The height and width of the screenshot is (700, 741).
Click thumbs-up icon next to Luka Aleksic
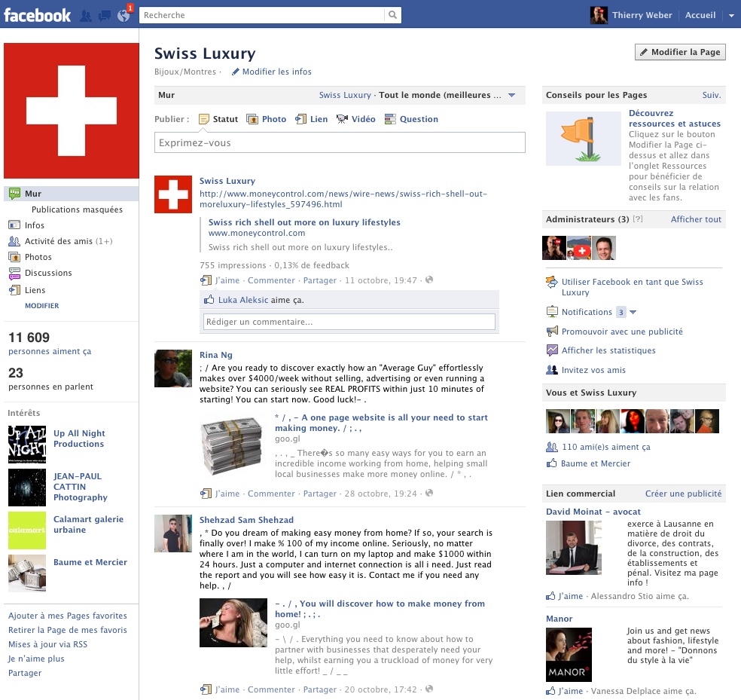[209, 300]
